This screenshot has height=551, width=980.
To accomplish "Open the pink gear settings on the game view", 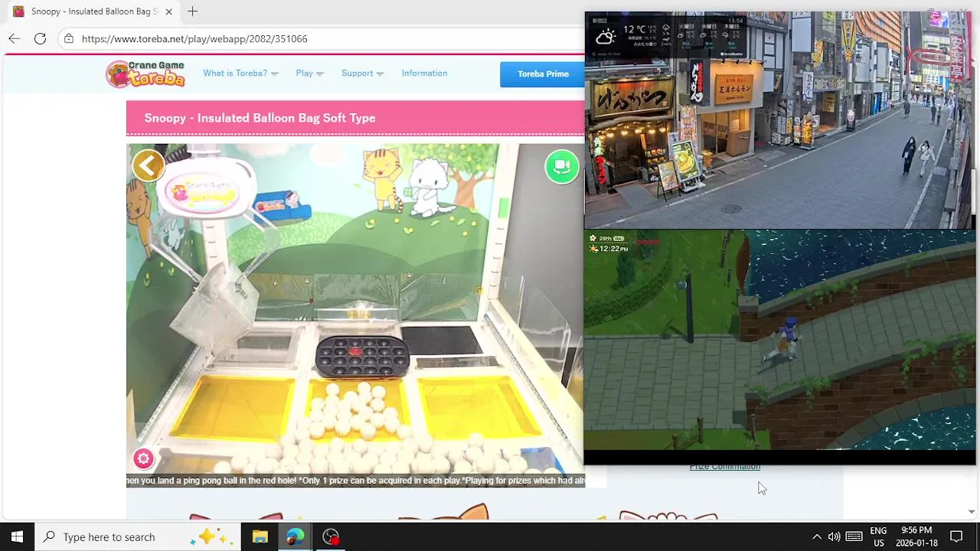I will [x=143, y=458].
